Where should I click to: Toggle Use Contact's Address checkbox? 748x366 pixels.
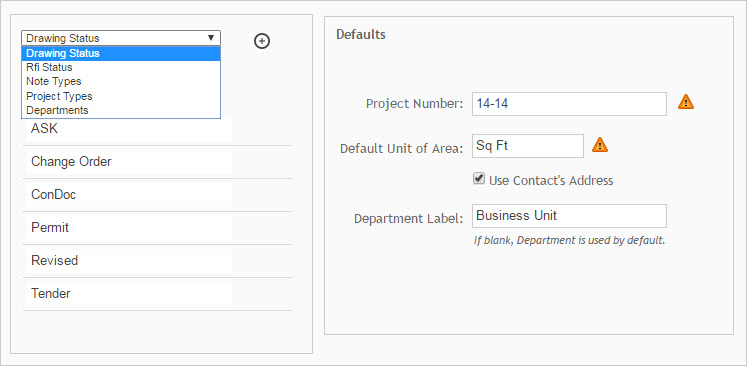tap(478, 178)
